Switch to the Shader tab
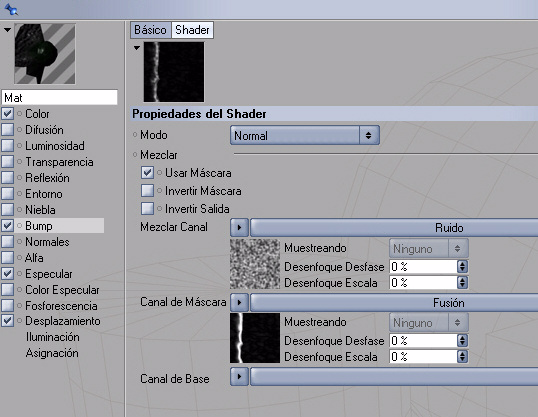The image size is (538, 417). [x=192, y=30]
